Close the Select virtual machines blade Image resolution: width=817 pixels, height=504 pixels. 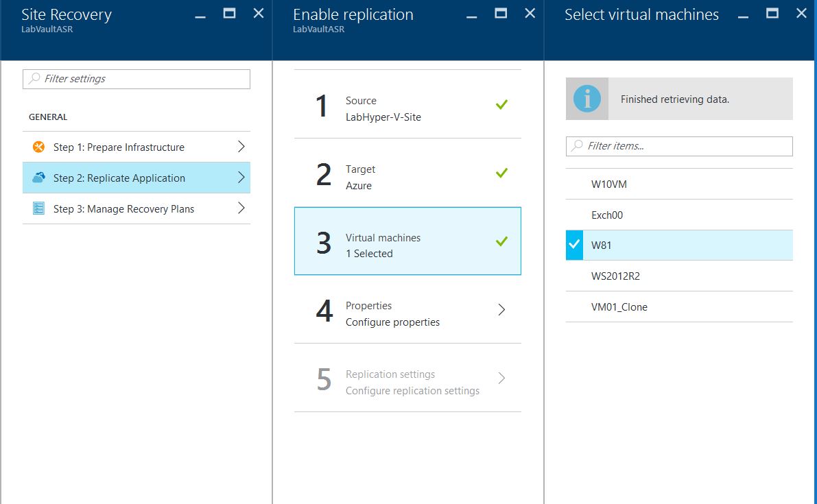click(x=802, y=13)
